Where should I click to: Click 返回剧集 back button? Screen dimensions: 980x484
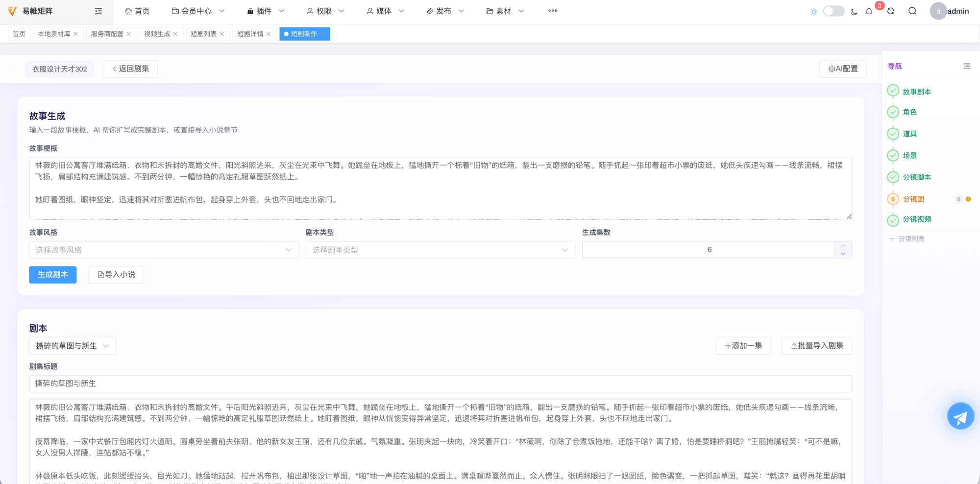[x=130, y=69]
